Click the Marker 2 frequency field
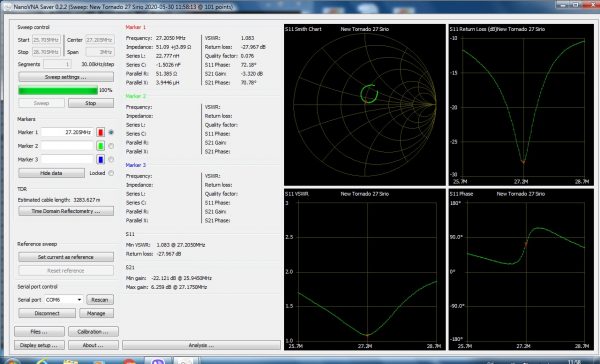Image resolution: width=600 pixels, height=364 pixels. [67, 146]
